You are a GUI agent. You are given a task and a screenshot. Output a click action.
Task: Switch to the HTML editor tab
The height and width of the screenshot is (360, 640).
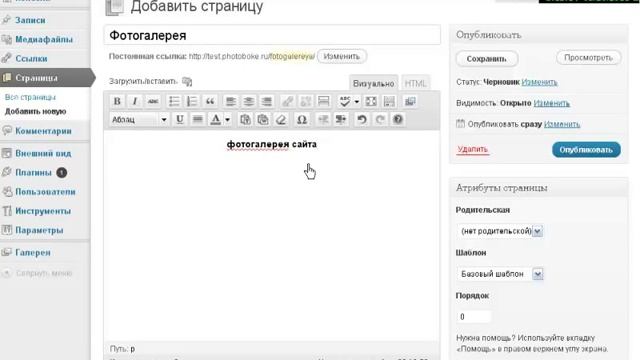415,83
